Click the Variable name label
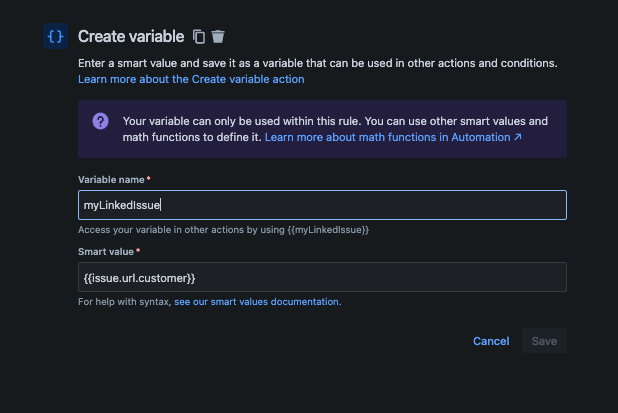618x413 pixels. [111, 180]
